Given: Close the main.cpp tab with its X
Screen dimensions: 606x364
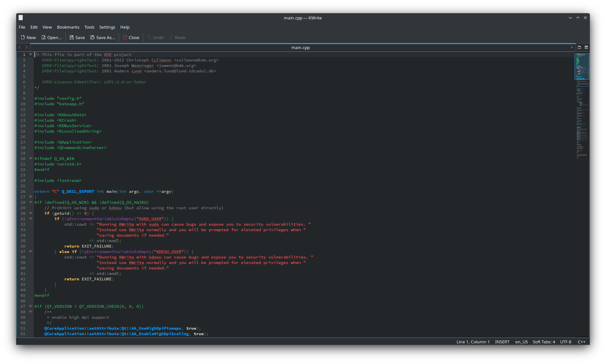Looking at the screenshot, I should point(572,47).
